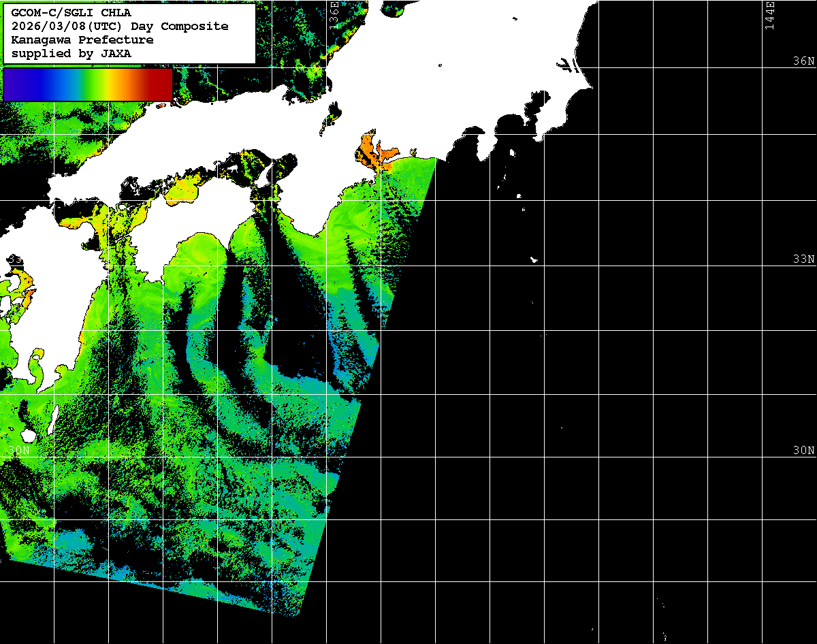Click the 'Kanagawa Prefecture' label
This screenshot has height=644, width=817.
[x=82, y=40]
